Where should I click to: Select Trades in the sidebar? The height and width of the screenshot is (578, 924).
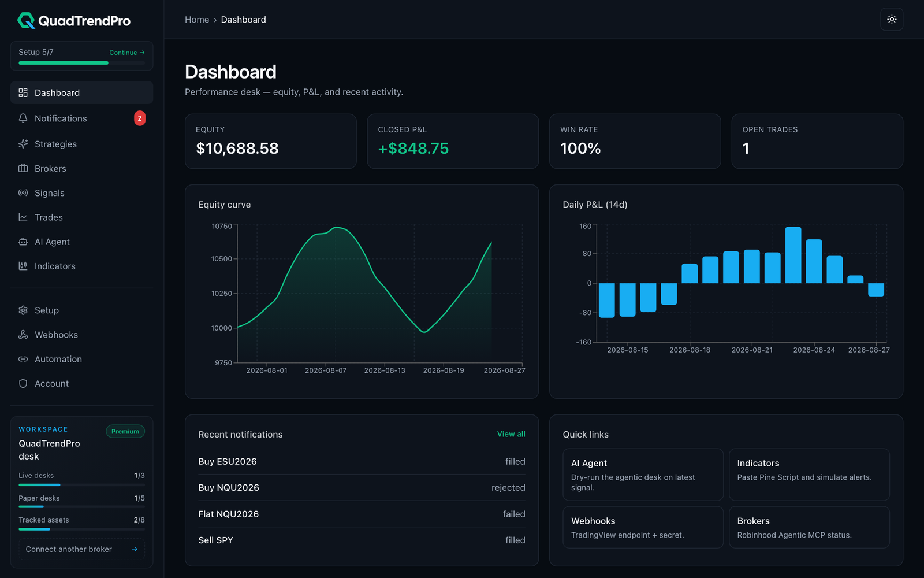81,217
